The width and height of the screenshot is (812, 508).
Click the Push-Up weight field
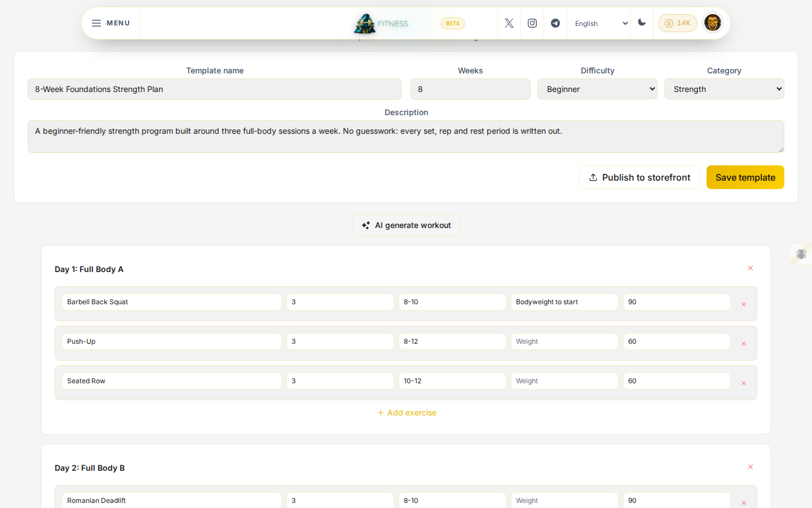[x=564, y=341]
